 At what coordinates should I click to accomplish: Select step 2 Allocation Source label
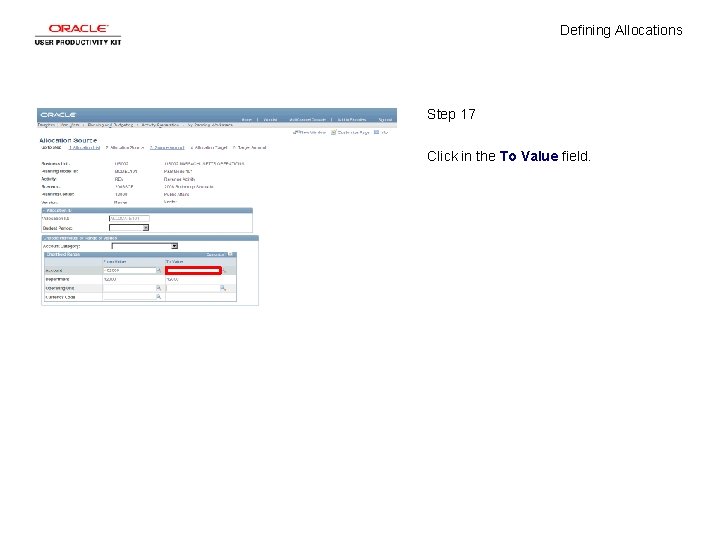[124, 148]
